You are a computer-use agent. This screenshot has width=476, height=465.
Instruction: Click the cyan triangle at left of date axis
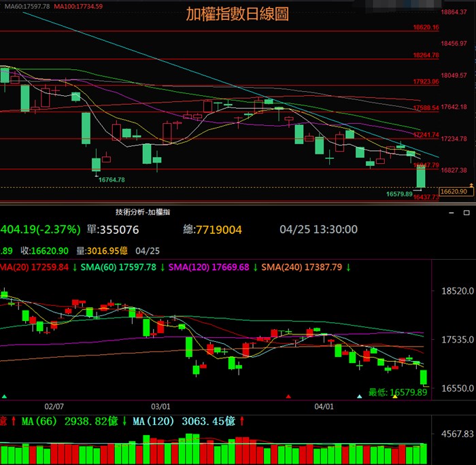(5, 396)
